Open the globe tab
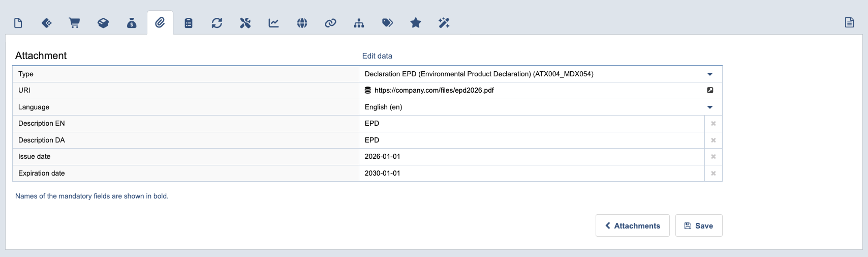Screen dimensions: 868x257 [x=302, y=23]
